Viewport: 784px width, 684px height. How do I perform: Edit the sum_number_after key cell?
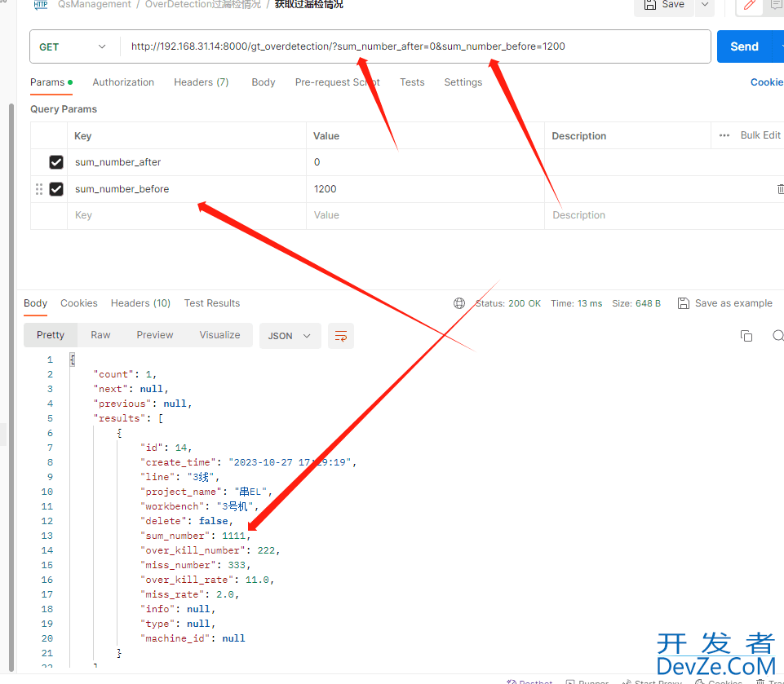coord(187,162)
